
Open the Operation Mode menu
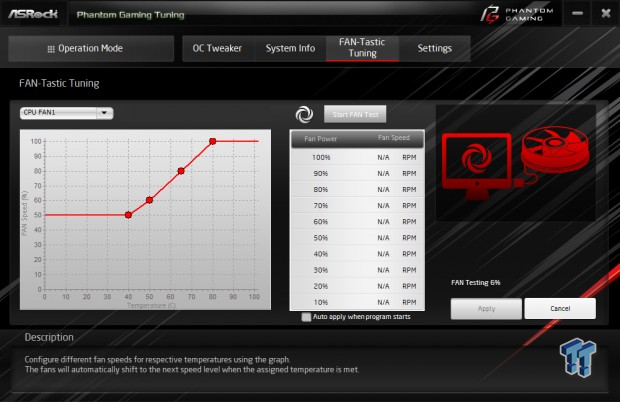click(x=91, y=49)
